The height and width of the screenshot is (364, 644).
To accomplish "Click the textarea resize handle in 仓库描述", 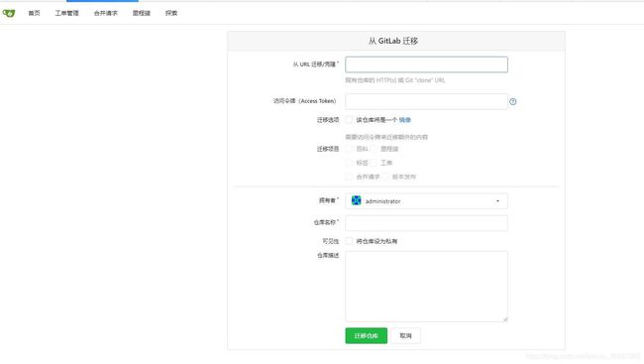I will (505, 318).
